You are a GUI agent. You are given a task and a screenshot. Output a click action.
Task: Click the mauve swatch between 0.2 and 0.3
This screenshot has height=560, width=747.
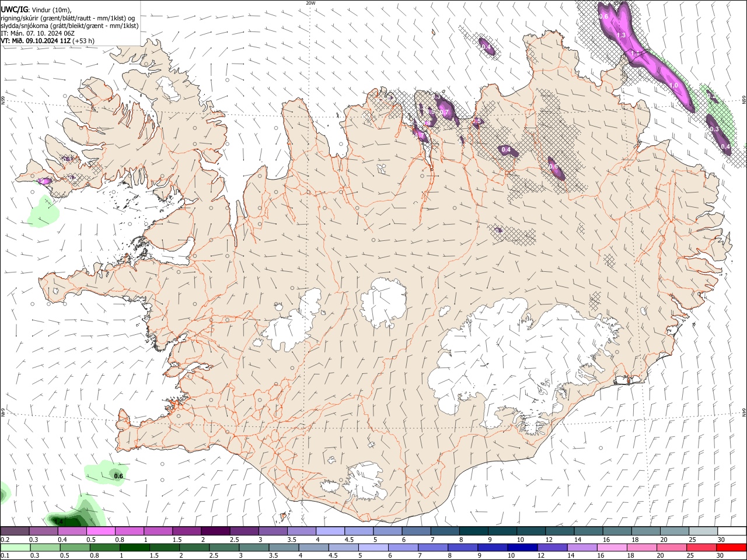tap(15, 531)
